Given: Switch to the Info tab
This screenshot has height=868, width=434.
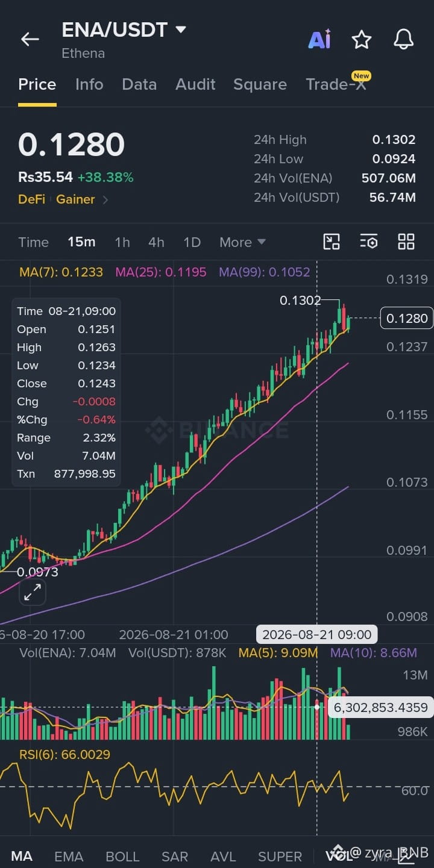Looking at the screenshot, I should 89,84.
